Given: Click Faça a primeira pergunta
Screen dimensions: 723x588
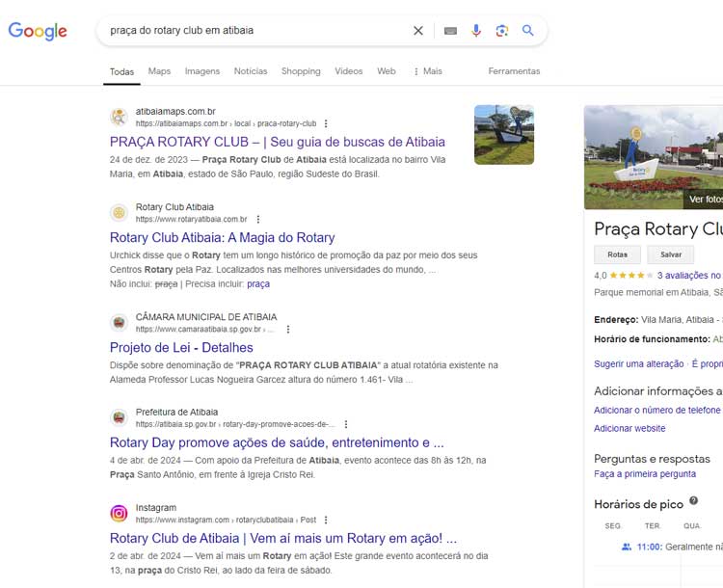Looking at the screenshot, I should (645, 474).
